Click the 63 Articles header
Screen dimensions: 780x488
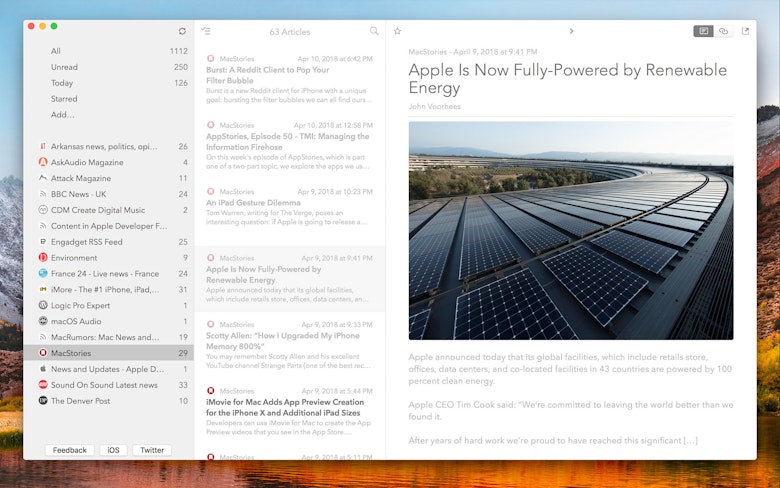tap(290, 32)
